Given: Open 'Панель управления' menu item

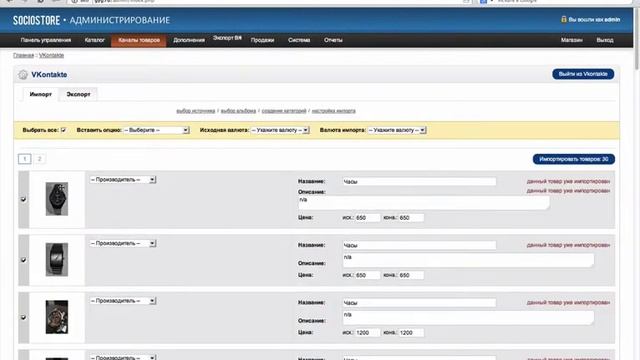Looking at the screenshot, I should 46,40.
